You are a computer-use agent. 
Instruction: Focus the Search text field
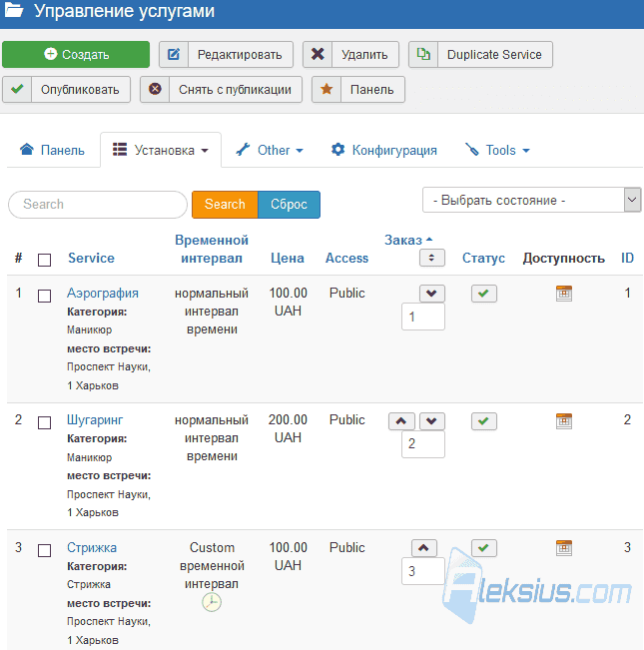tap(98, 205)
